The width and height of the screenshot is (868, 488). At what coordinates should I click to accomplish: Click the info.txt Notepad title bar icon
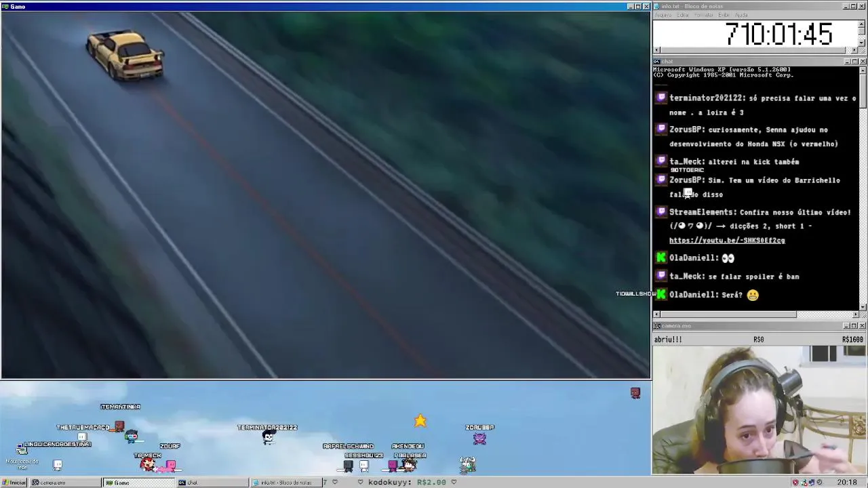click(x=657, y=6)
